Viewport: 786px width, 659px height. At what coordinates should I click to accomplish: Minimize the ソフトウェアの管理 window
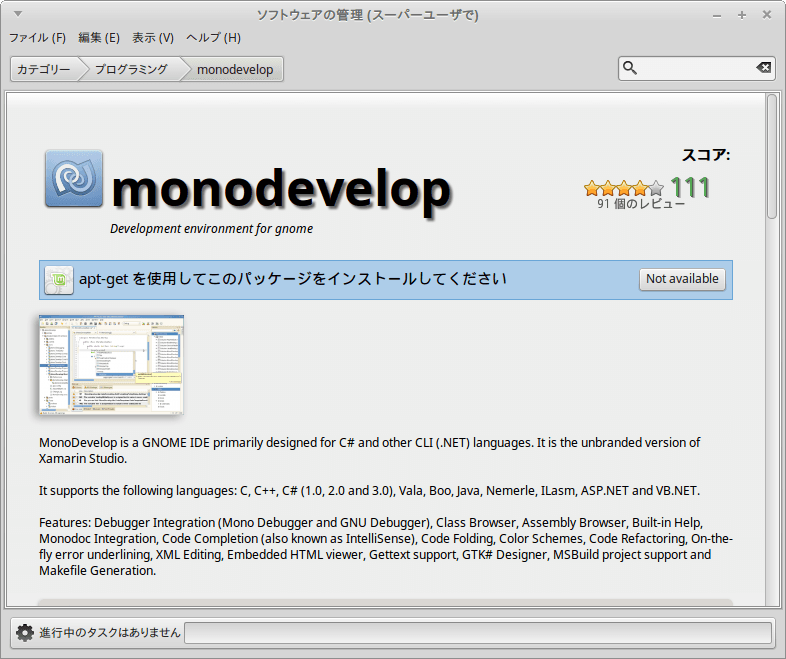click(717, 16)
